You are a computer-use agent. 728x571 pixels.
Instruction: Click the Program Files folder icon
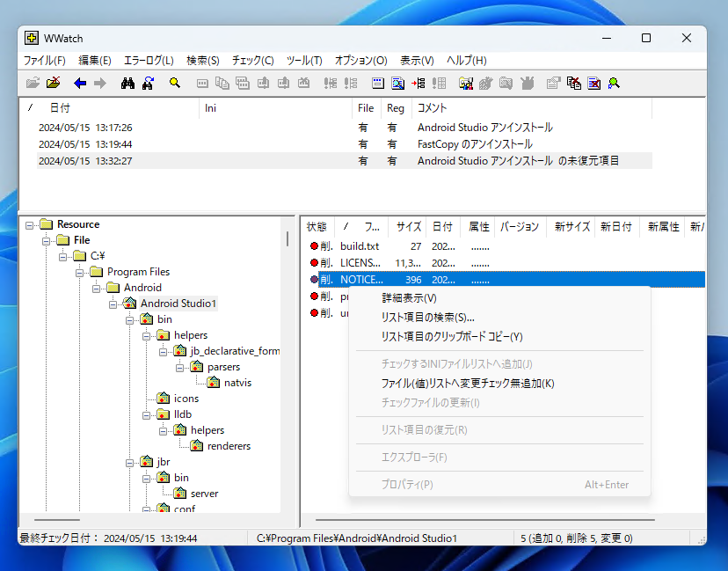pos(96,272)
